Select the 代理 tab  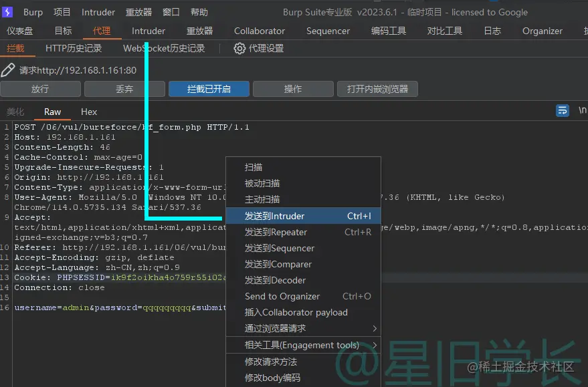click(102, 31)
